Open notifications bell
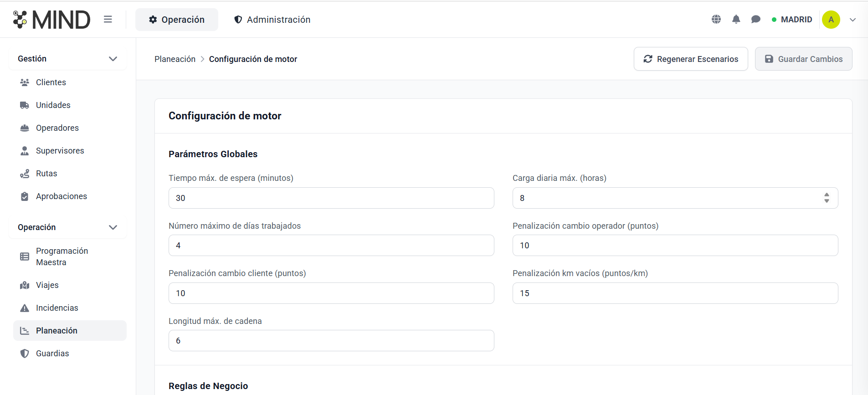Image resolution: width=868 pixels, height=395 pixels. [736, 19]
